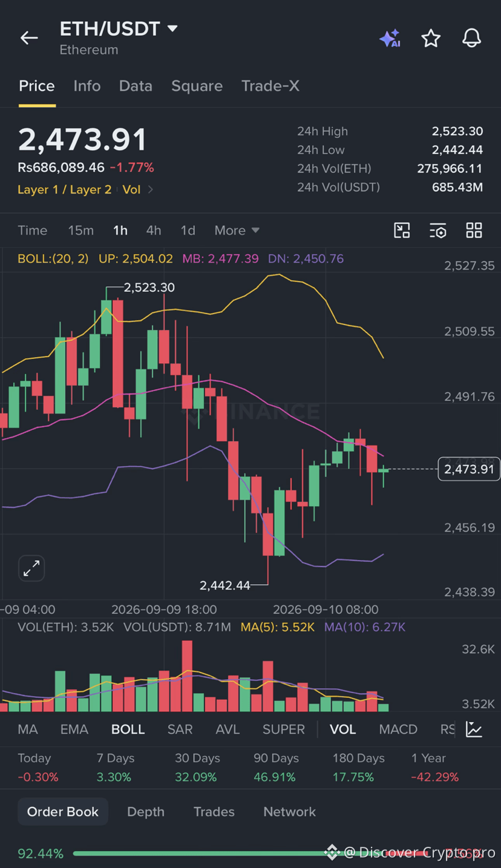Expand chart to fullscreen
Viewport: 501px width, 868px height.
coord(31,568)
